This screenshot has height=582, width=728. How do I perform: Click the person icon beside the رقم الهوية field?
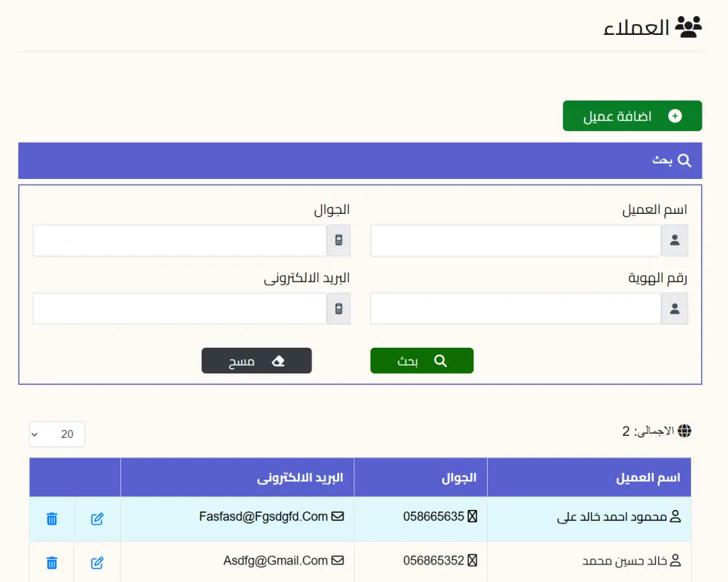(675, 308)
